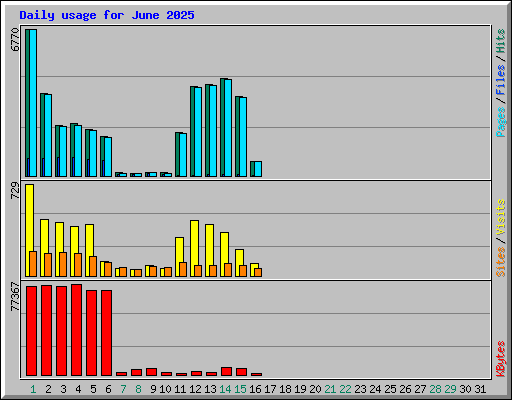The width and height of the screenshot is (512, 400).
Task: Click the orange sites bar for day 4
Action: (78, 265)
